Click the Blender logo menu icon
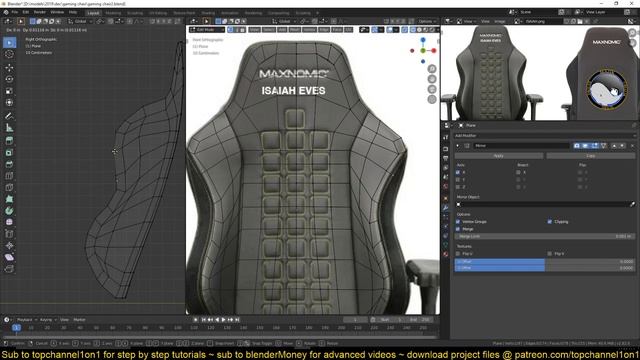This screenshot has height=360, width=640. 6,12
